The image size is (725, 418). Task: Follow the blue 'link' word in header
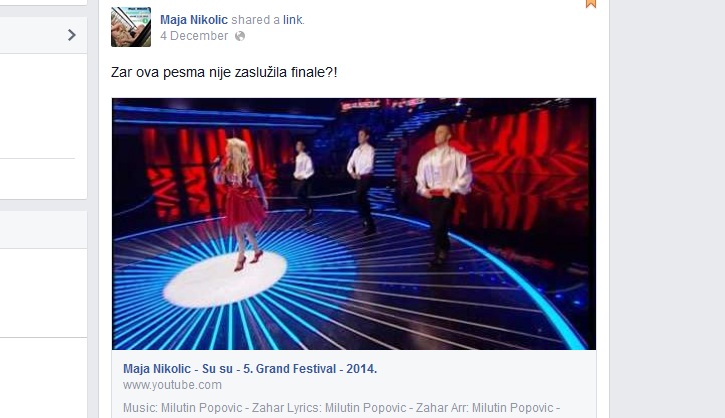tap(293, 20)
